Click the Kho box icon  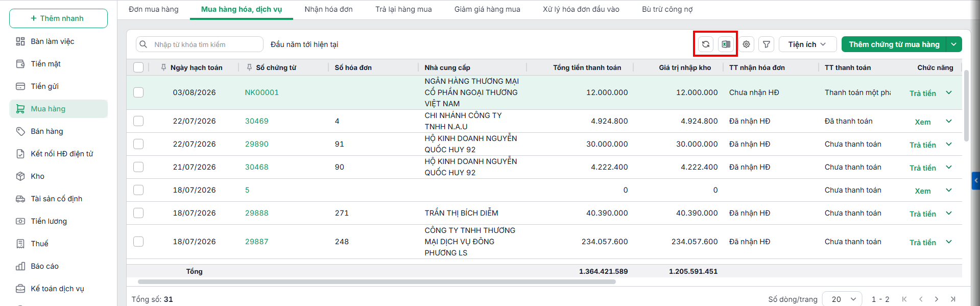20,176
